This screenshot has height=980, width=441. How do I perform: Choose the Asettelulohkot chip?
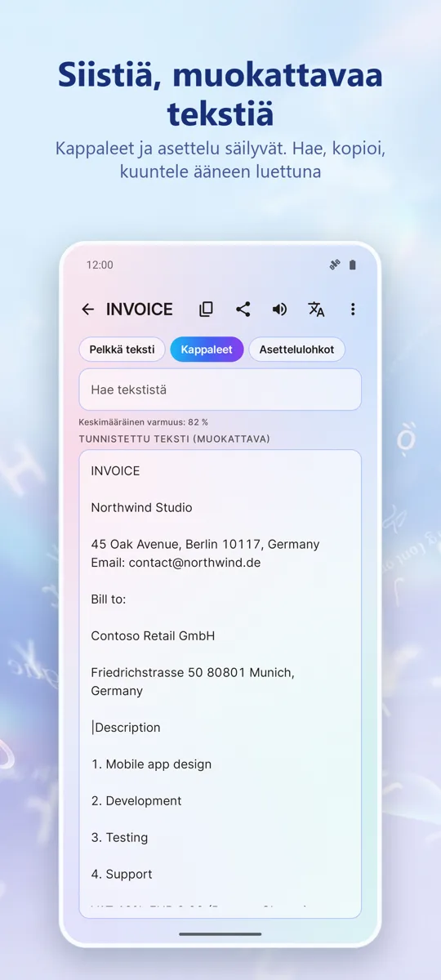(296, 350)
